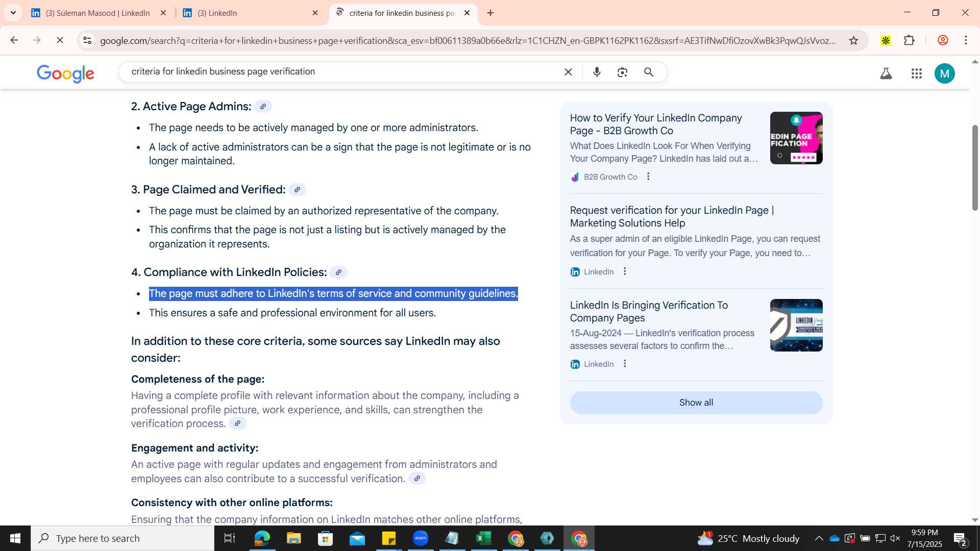Open the notification center icon
980x551 pixels.
point(960,539)
